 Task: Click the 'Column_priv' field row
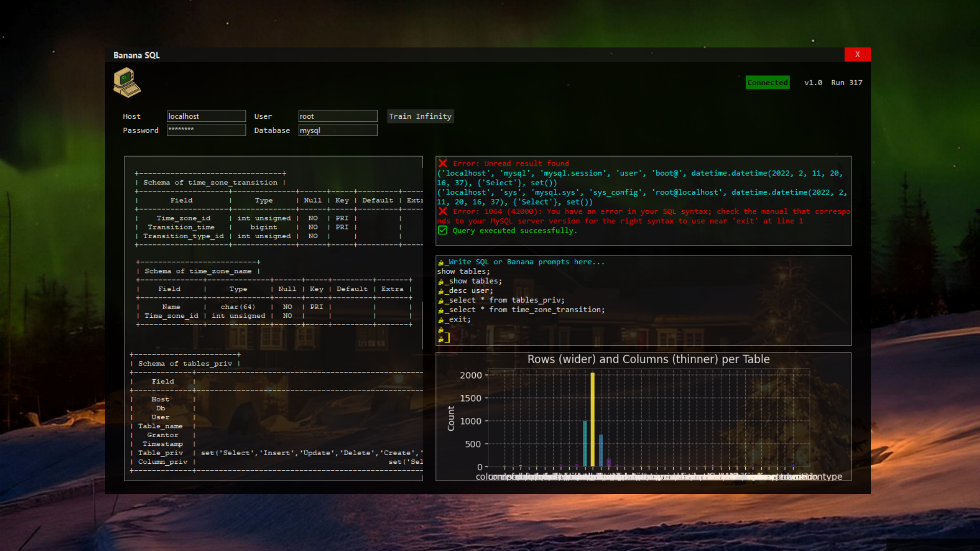point(163,462)
